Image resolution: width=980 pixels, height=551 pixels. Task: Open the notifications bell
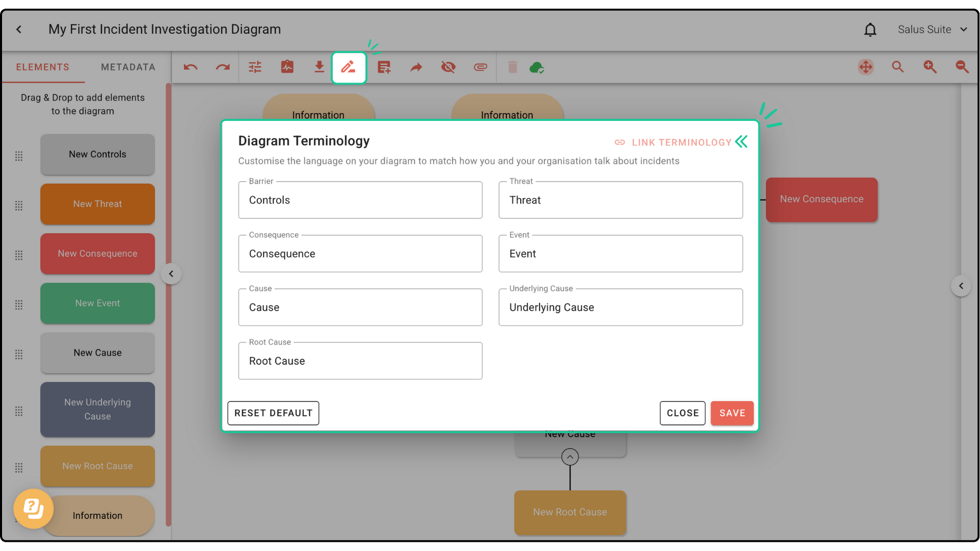point(870,30)
